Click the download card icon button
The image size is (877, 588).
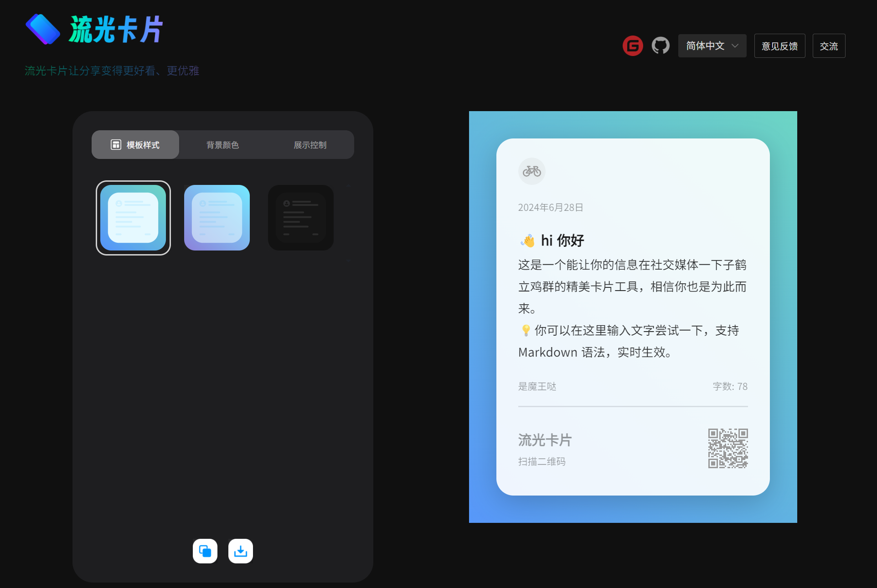241,551
